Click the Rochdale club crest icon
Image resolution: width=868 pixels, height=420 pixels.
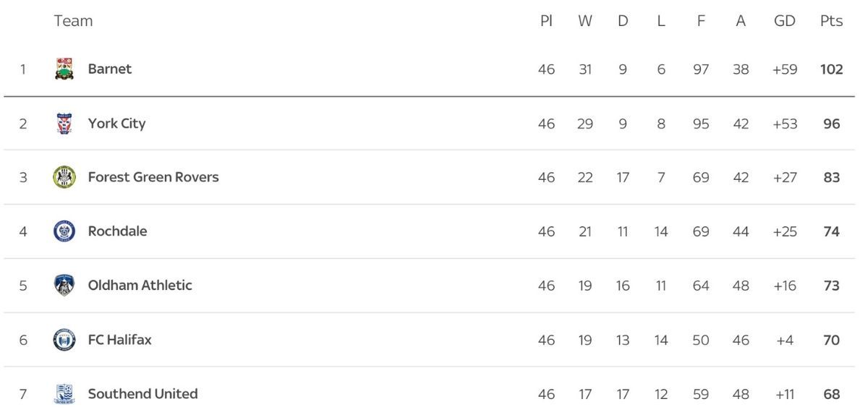pyautogui.click(x=64, y=231)
